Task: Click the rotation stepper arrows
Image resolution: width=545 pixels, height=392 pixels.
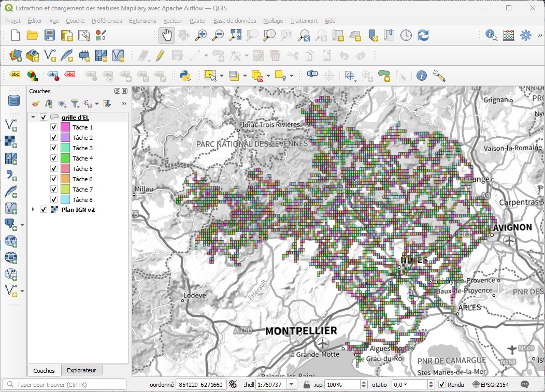Action: pos(431,384)
